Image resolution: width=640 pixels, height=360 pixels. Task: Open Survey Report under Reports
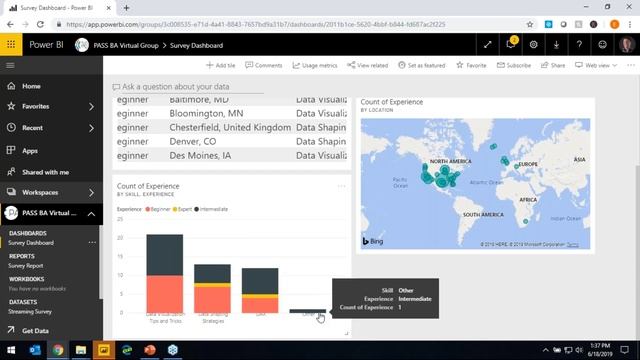coord(26,266)
